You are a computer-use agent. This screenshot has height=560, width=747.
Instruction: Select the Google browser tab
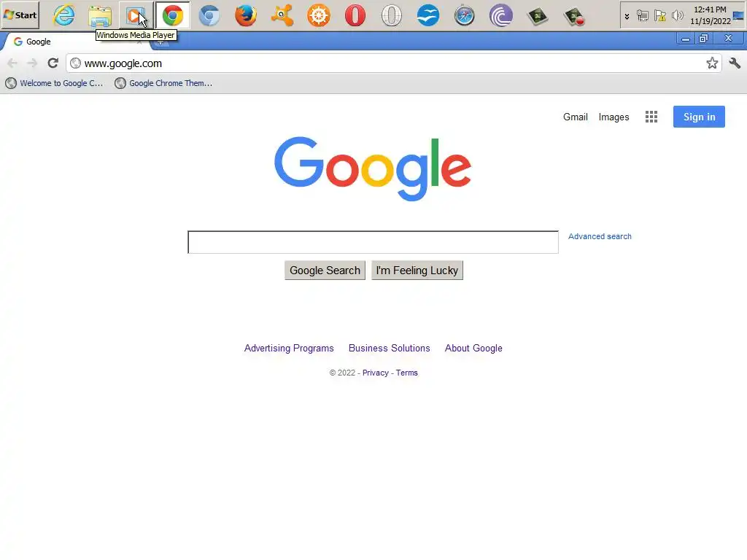(76, 42)
